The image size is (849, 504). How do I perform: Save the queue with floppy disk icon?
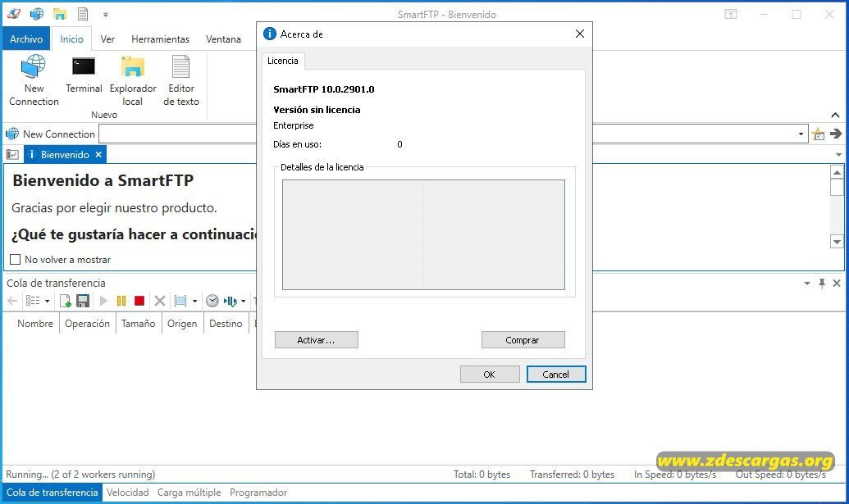tap(83, 301)
